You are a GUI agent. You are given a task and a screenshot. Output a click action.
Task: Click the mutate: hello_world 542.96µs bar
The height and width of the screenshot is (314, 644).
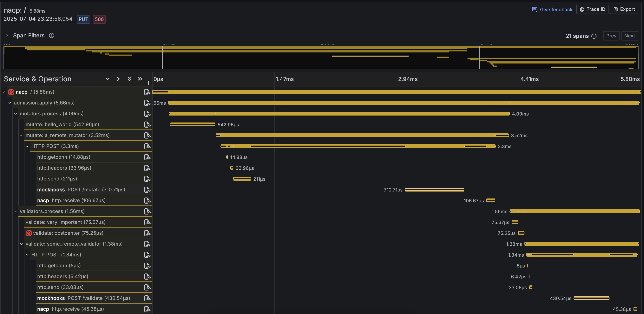[193, 125]
